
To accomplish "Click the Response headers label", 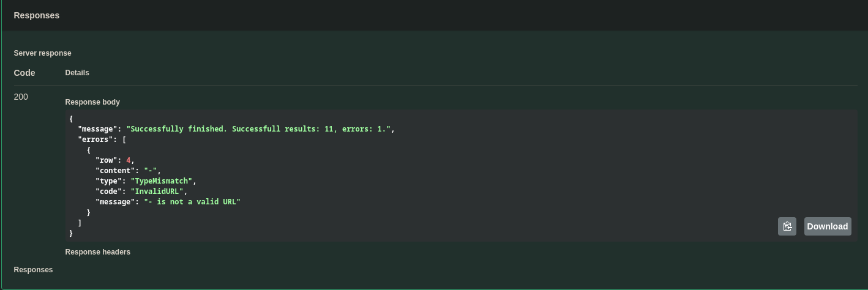I will coord(98,252).
